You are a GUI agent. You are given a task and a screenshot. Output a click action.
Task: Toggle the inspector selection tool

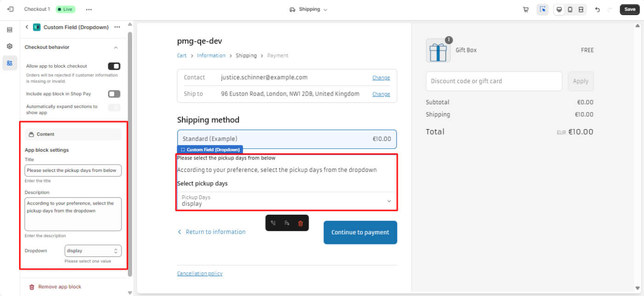tap(542, 10)
